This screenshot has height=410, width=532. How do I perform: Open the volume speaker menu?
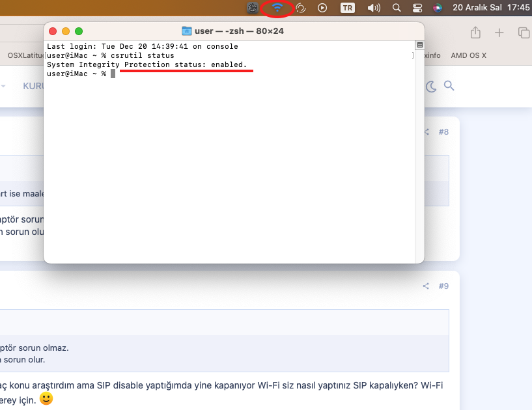point(373,8)
